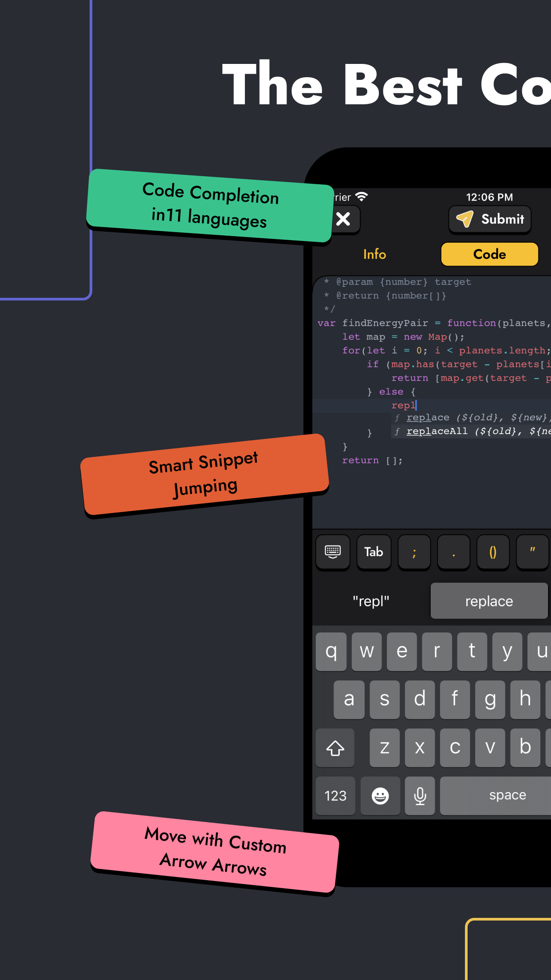
Task: Tap the r key
Action: pos(437,652)
